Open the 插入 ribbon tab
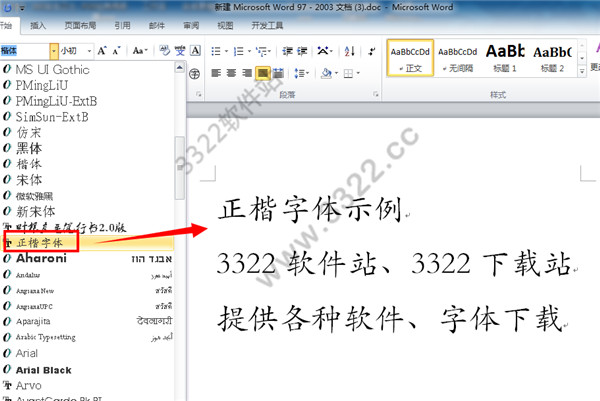 coord(38,26)
